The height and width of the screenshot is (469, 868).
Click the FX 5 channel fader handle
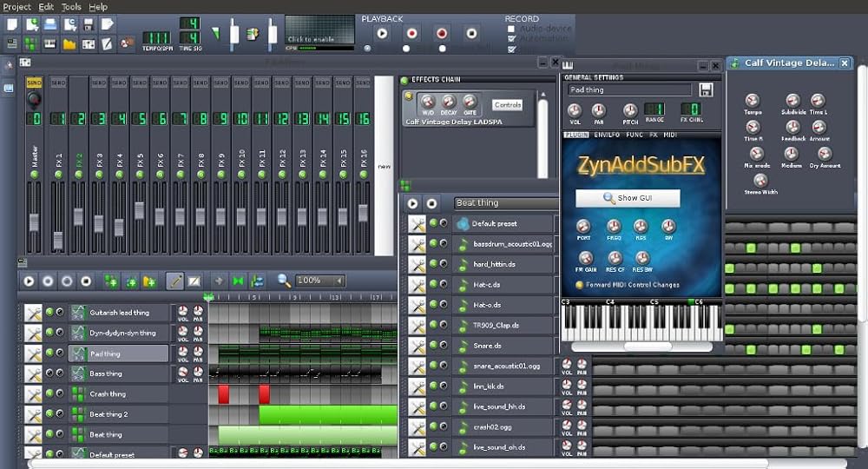tap(140, 210)
